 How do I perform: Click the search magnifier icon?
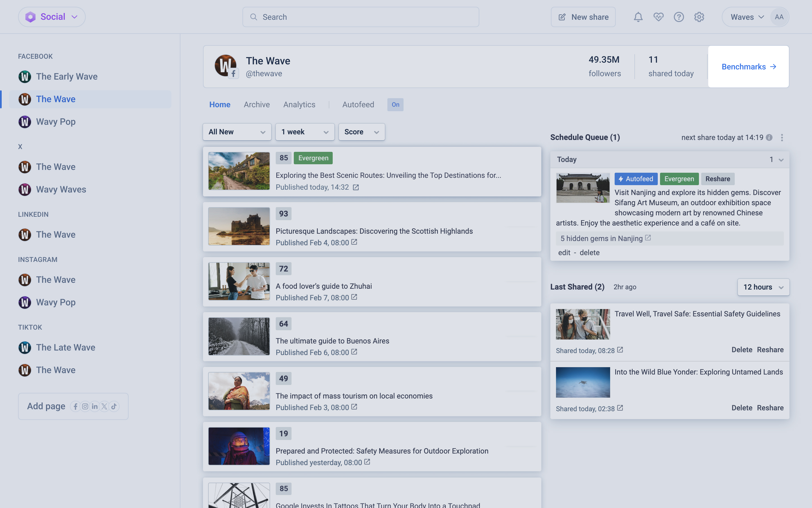pyautogui.click(x=254, y=17)
